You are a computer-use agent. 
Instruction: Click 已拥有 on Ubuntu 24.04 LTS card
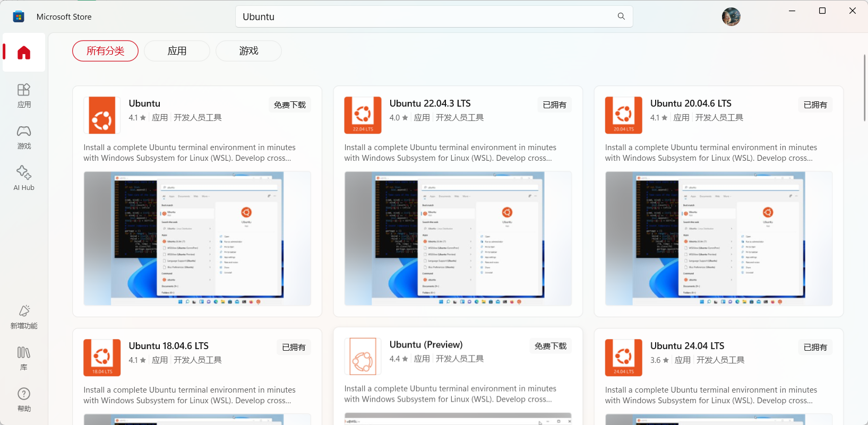point(815,348)
